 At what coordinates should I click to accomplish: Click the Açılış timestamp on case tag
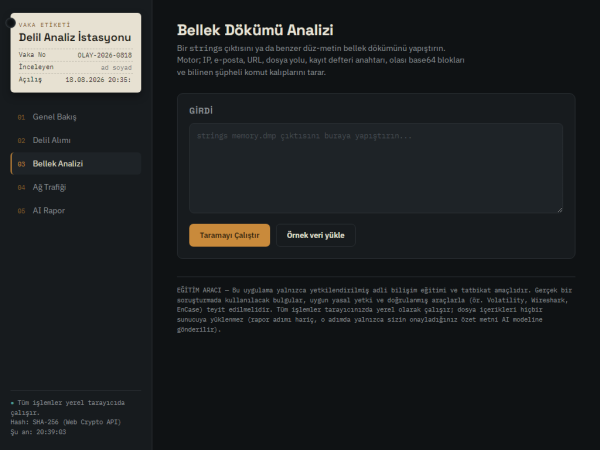(98, 80)
